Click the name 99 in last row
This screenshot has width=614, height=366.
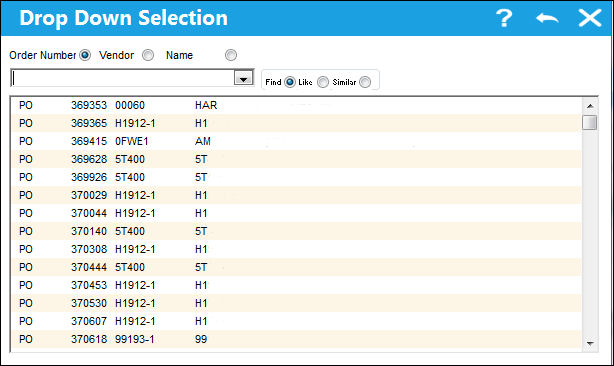tap(201, 339)
